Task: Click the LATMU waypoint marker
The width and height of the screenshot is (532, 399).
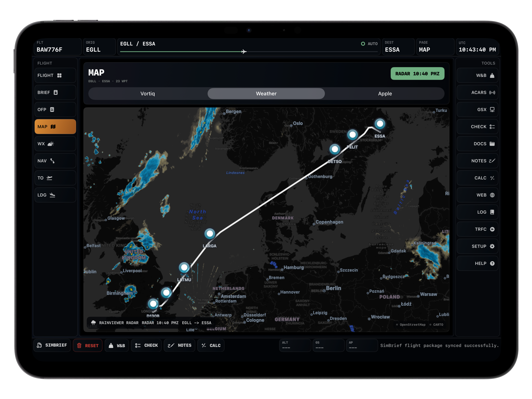Action: tap(184, 267)
